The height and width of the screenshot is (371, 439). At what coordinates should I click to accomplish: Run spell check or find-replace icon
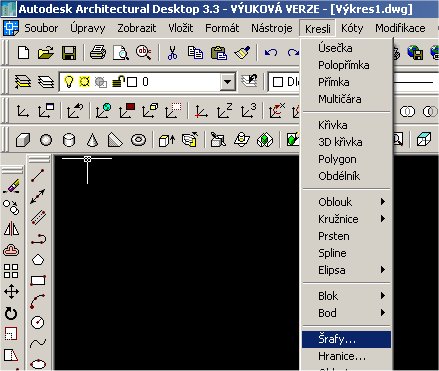point(144,53)
